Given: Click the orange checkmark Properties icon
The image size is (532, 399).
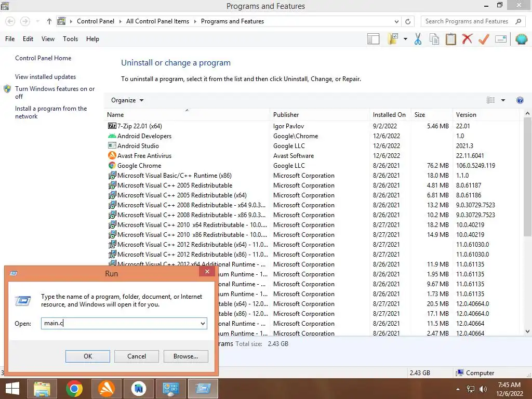Looking at the screenshot, I should coord(484,39).
